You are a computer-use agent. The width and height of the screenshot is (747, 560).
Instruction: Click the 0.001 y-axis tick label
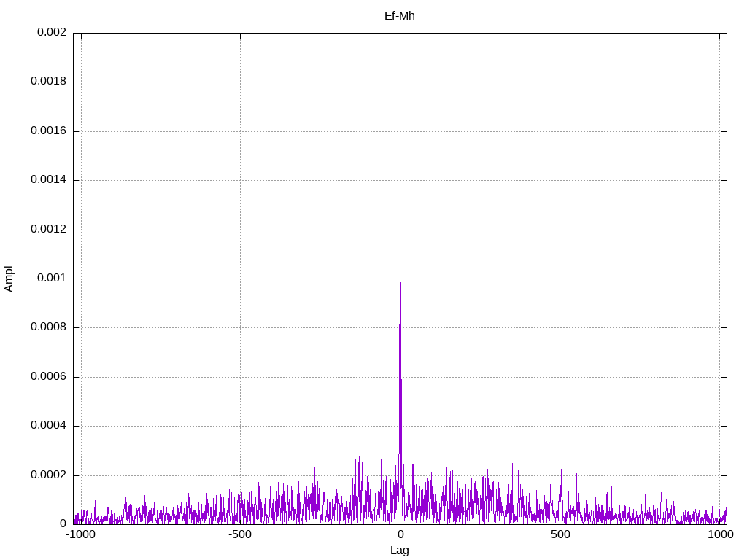tap(52, 279)
